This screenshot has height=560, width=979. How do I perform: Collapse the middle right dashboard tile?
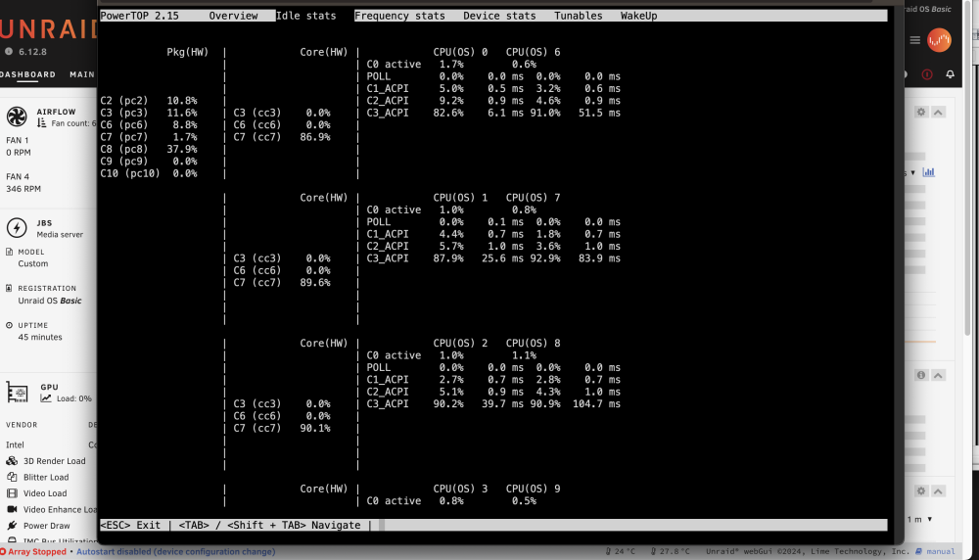pos(938,375)
